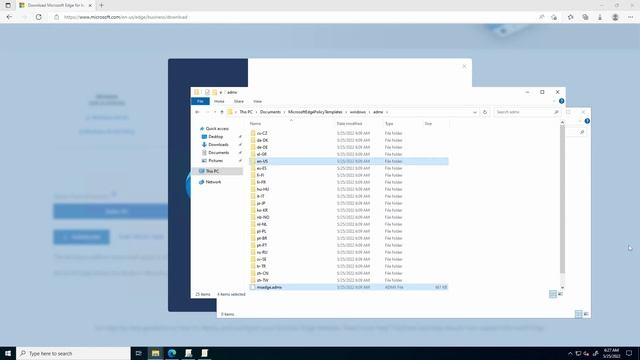This screenshot has width=640, height=360.
Task: Select the zh-CN folder
Action: coord(262,273)
